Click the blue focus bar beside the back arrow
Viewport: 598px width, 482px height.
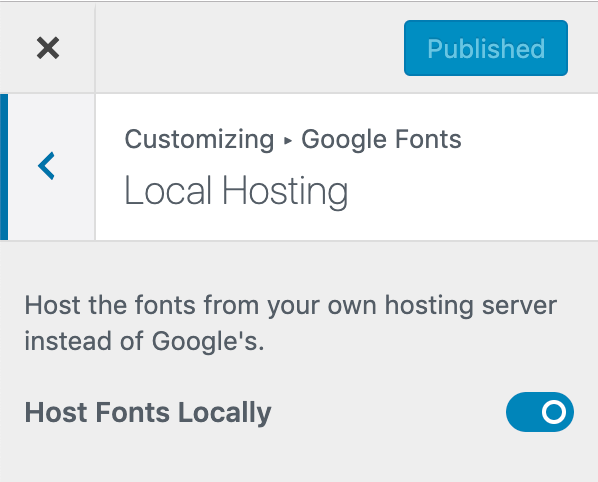tap(4, 167)
